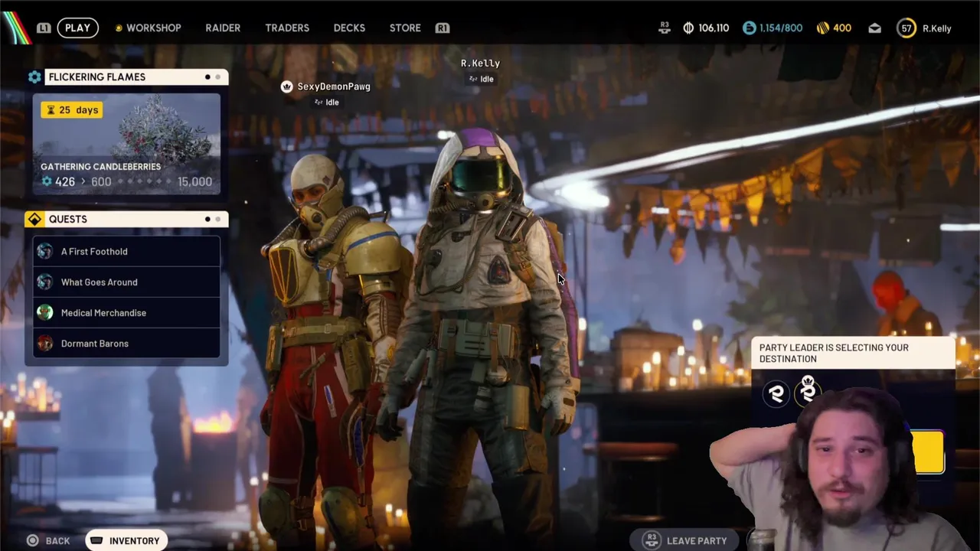This screenshot has height=551, width=980.
Task: Click the L1 shoulder button icon
Action: (x=44, y=28)
